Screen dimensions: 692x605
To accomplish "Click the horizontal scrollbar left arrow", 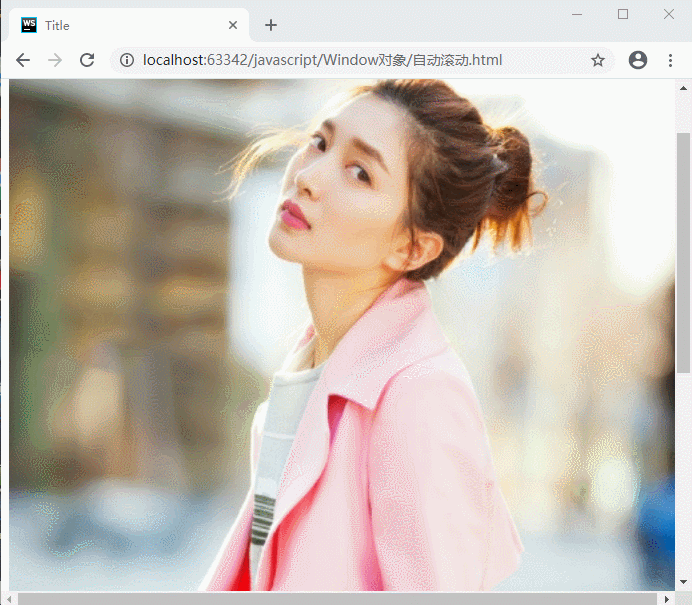I will 9,599.
